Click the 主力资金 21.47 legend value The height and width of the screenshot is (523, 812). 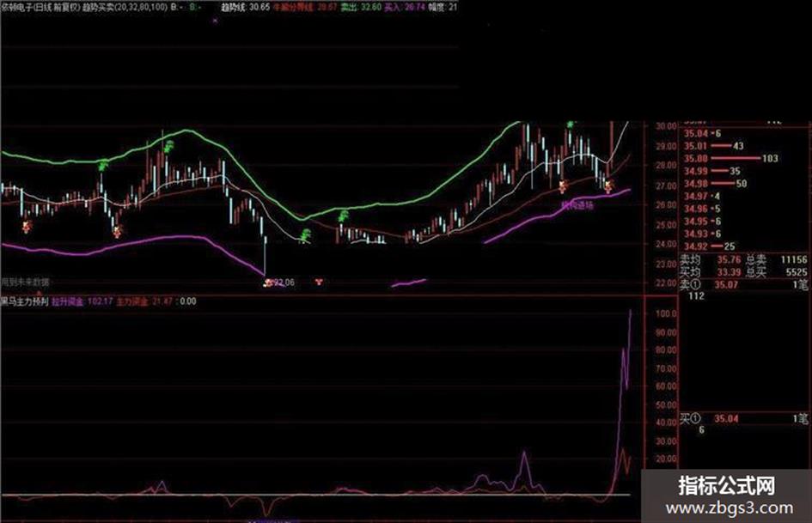[x=144, y=301]
